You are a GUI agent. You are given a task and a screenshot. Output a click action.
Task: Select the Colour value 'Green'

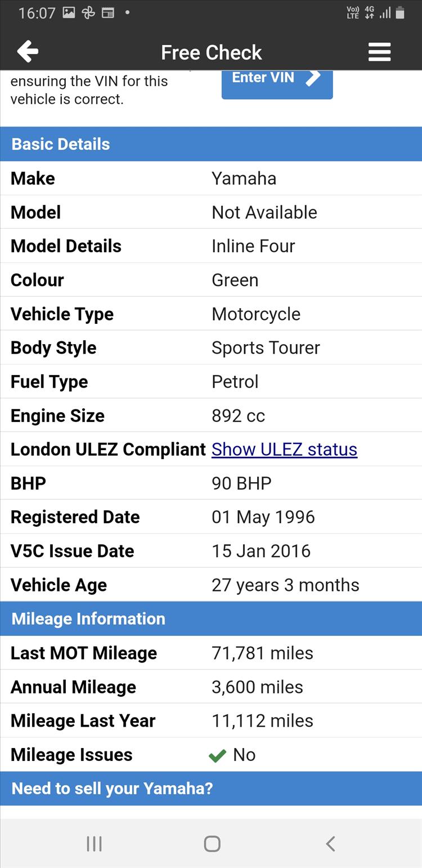click(x=235, y=279)
